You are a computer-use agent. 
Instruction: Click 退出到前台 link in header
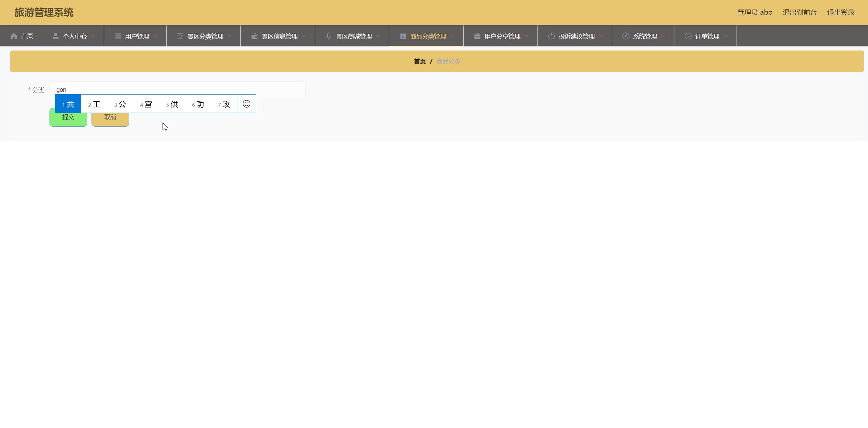tap(800, 13)
